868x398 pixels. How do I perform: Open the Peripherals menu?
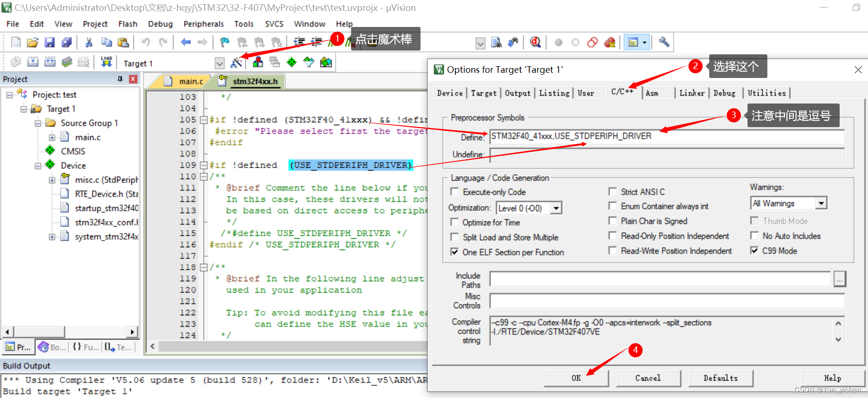coord(204,24)
